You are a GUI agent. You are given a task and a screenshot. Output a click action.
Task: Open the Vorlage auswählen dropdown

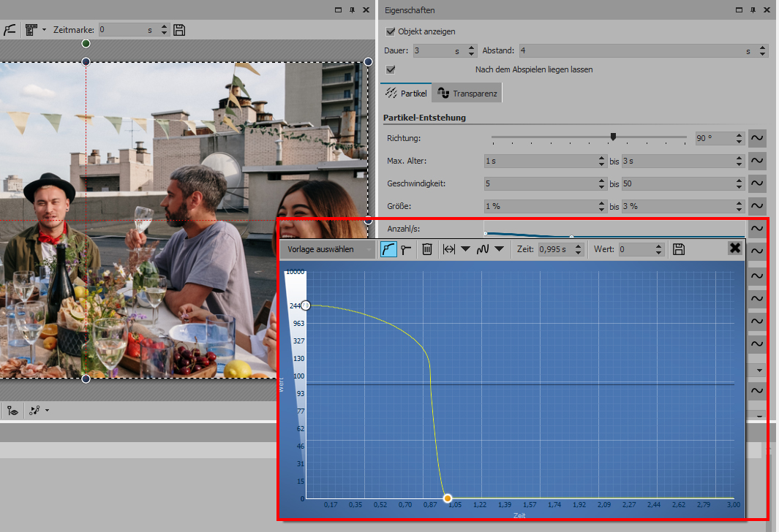click(326, 249)
